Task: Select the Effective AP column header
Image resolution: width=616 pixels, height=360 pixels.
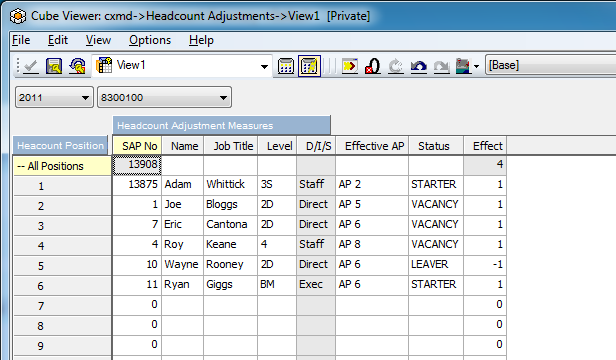Action: (372, 146)
